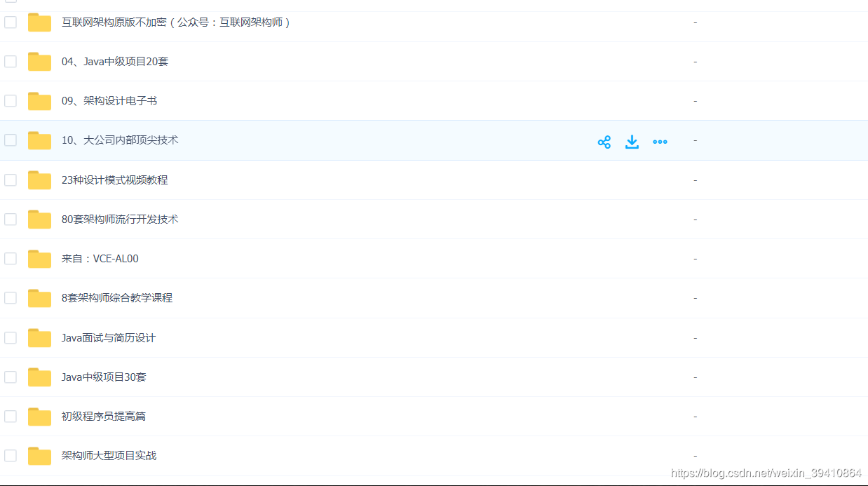Click folder icon of 互联网架构原版不加密

(x=40, y=22)
